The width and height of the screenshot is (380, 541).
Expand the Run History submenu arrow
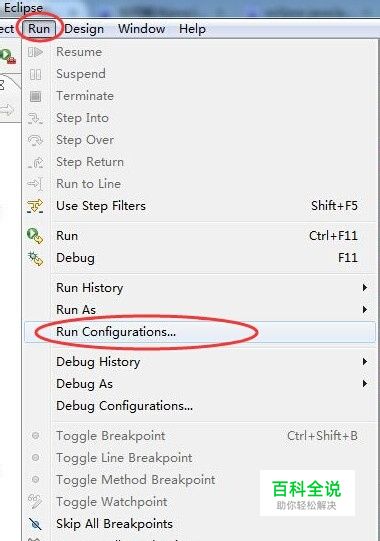pyautogui.click(x=364, y=287)
